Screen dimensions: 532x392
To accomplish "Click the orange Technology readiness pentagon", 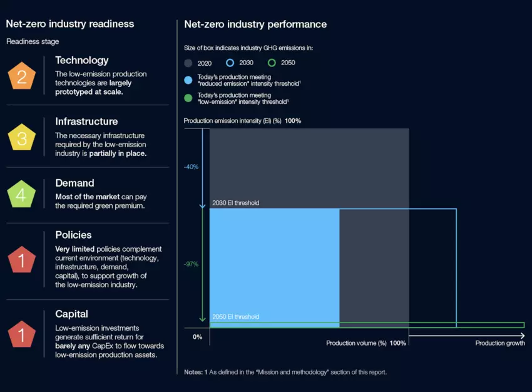I will tap(22, 76).
